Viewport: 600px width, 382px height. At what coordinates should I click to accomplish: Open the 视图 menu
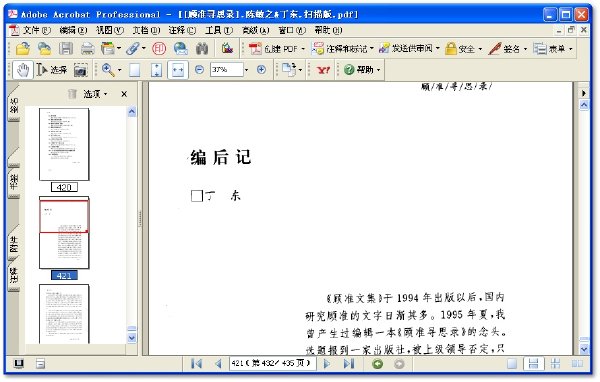(109, 30)
